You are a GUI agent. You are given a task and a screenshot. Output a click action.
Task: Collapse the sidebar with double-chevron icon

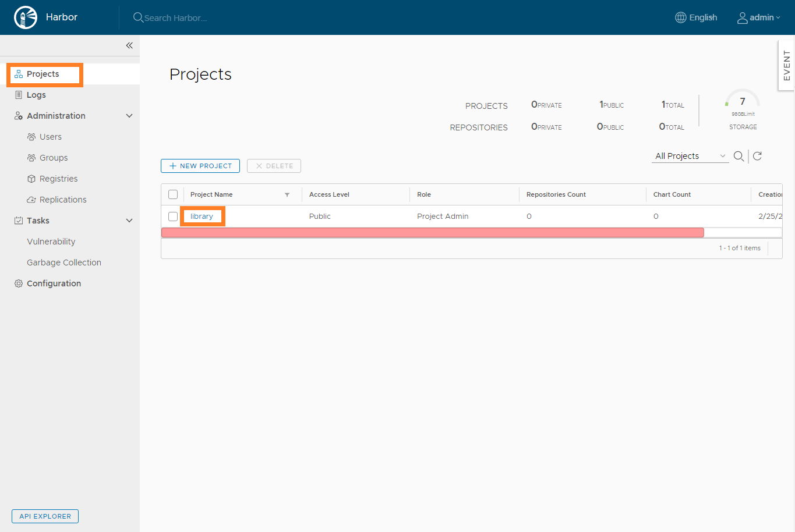coord(129,45)
